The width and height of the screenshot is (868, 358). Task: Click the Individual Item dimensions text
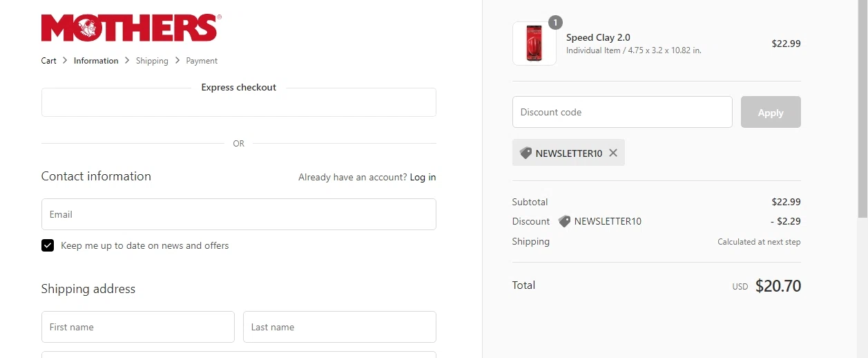634,50
